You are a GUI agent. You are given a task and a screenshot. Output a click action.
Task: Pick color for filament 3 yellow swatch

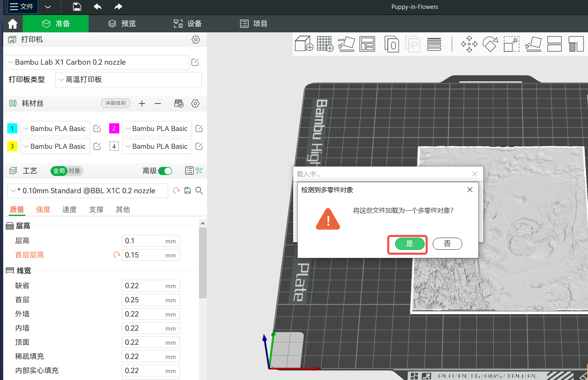pos(12,146)
